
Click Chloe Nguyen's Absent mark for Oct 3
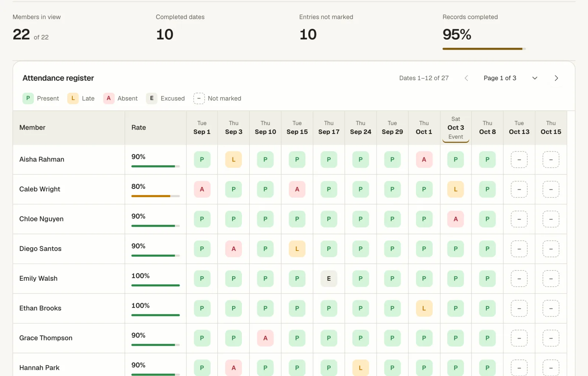(x=456, y=219)
